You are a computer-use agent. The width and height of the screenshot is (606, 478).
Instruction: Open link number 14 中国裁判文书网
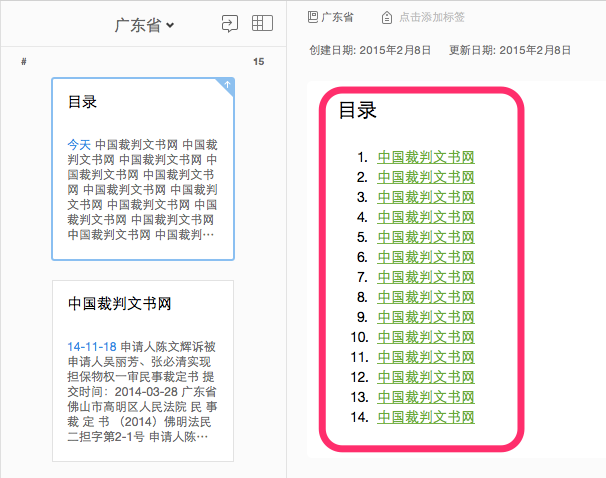(426, 418)
